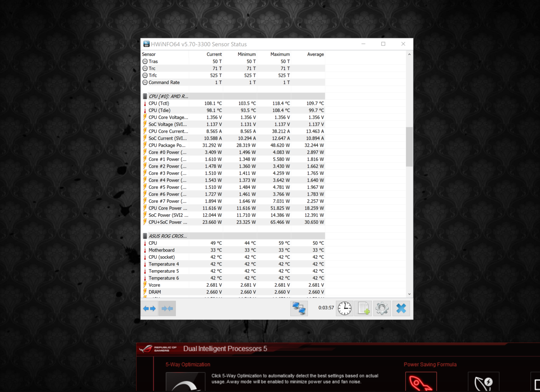Select the CPU Core Current... row
The width and height of the screenshot is (540, 392).
[x=233, y=131]
